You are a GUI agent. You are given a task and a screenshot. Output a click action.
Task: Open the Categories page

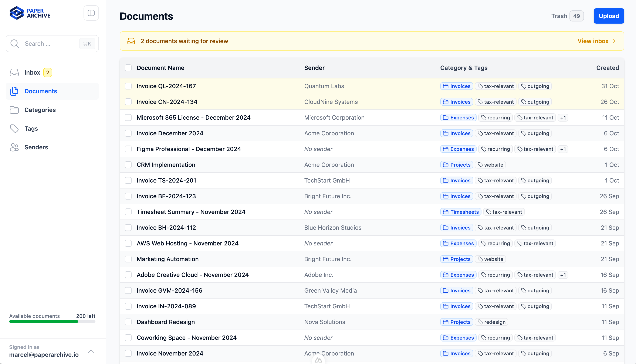[40, 110]
